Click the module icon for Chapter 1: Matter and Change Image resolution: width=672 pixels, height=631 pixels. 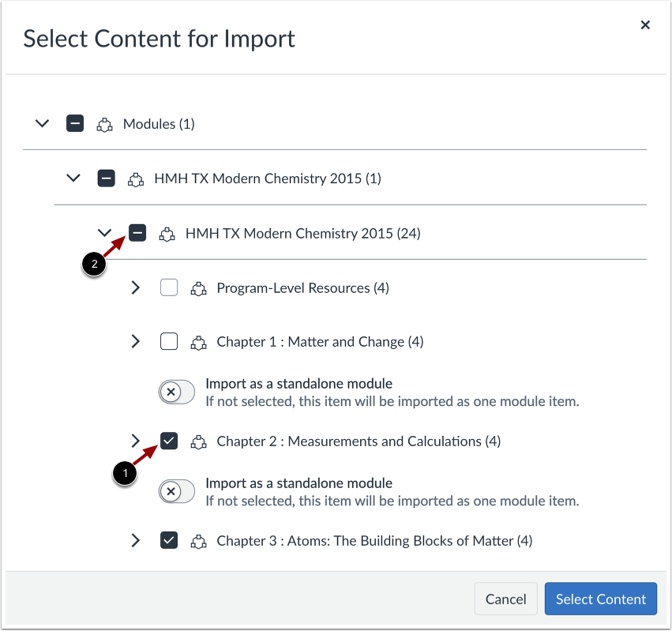(x=197, y=341)
